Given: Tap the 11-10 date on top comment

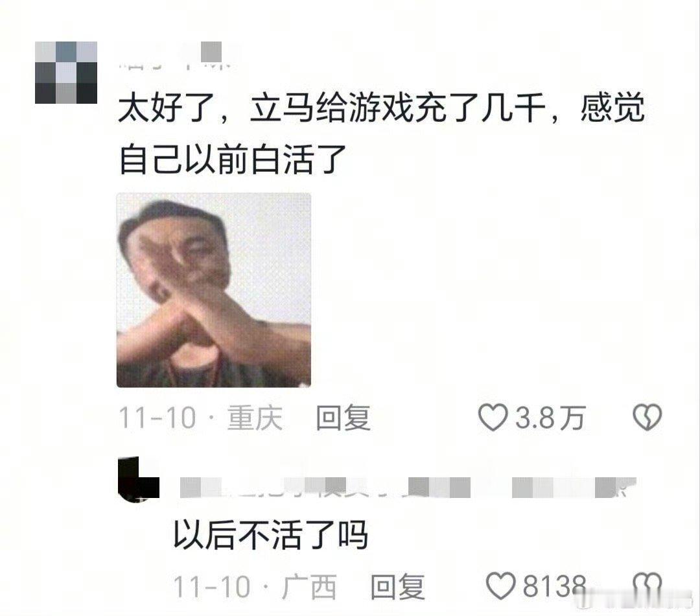Looking at the screenshot, I should click(157, 418).
